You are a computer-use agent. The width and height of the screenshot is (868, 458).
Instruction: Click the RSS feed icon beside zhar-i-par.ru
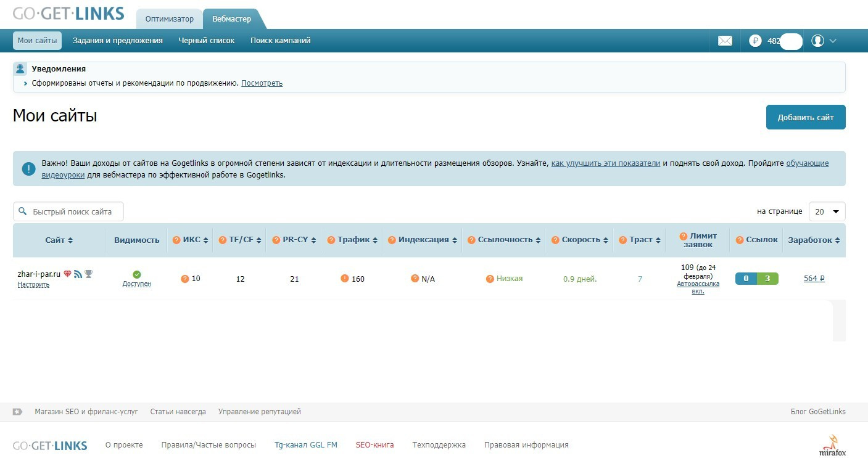point(78,274)
